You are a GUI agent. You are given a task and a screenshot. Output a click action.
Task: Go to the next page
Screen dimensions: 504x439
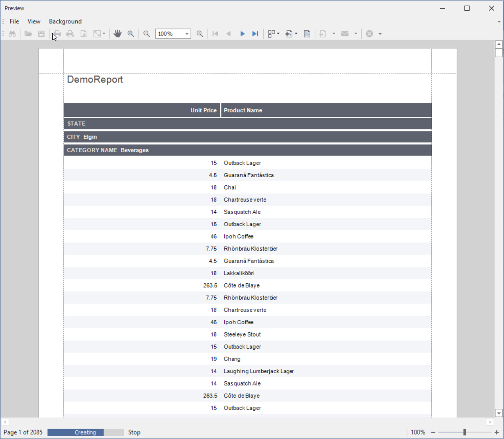[x=242, y=34]
